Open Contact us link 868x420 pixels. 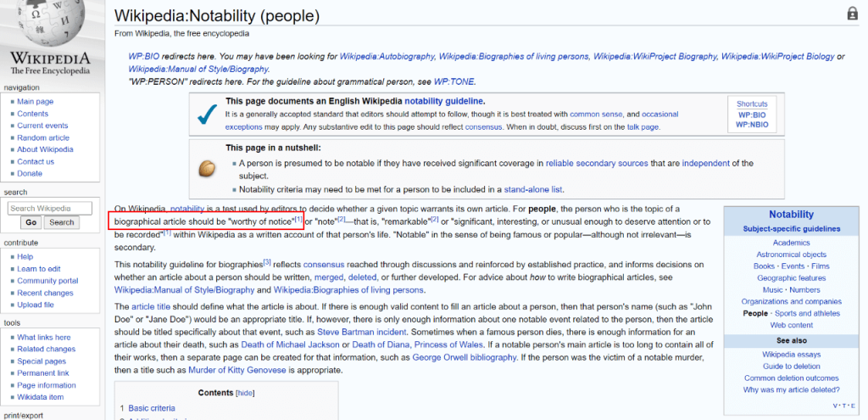coord(36,162)
